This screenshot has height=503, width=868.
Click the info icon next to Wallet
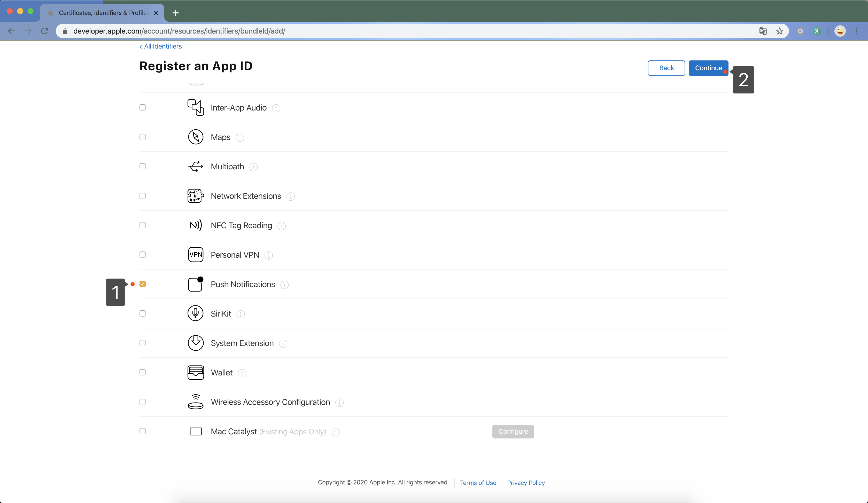point(242,373)
